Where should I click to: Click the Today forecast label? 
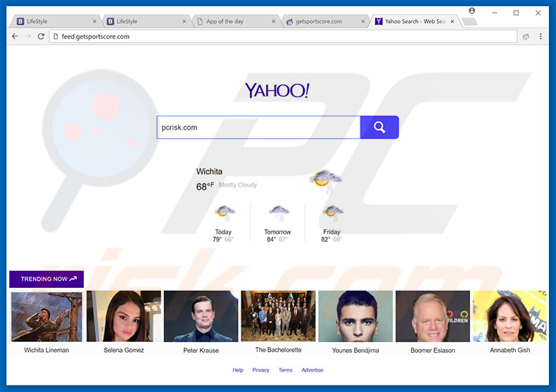tap(223, 232)
